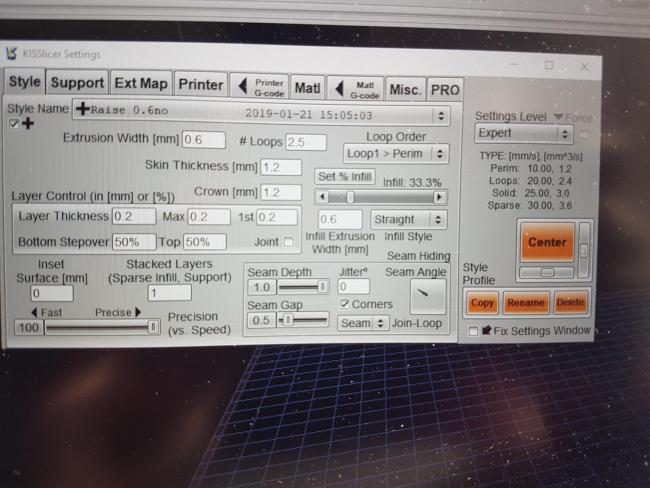Open the Matl G-code tab
This screenshot has height=488, width=650.
point(356,89)
